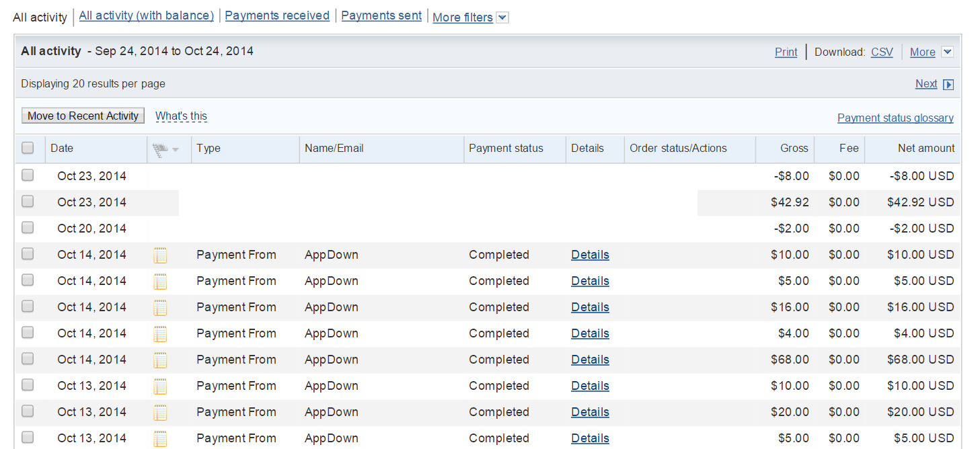Click the note icon for the $16.00 payment
This screenshot has width=980, height=449.
pos(160,308)
